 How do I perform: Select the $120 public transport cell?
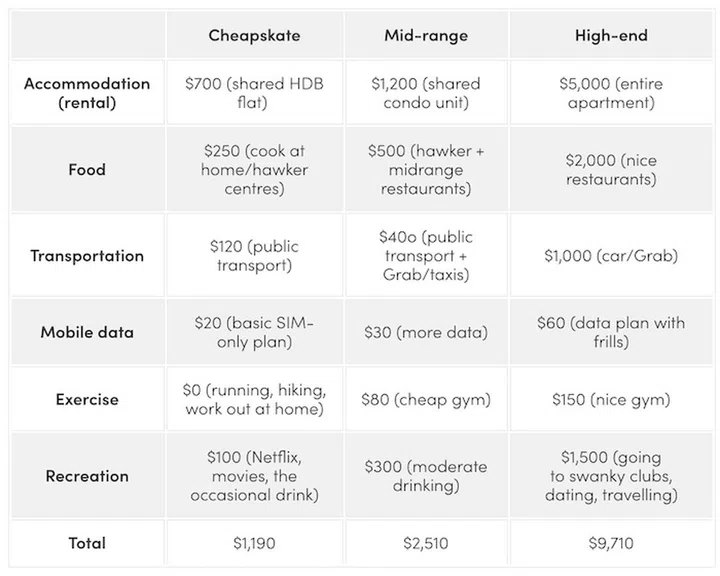(254, 255)
